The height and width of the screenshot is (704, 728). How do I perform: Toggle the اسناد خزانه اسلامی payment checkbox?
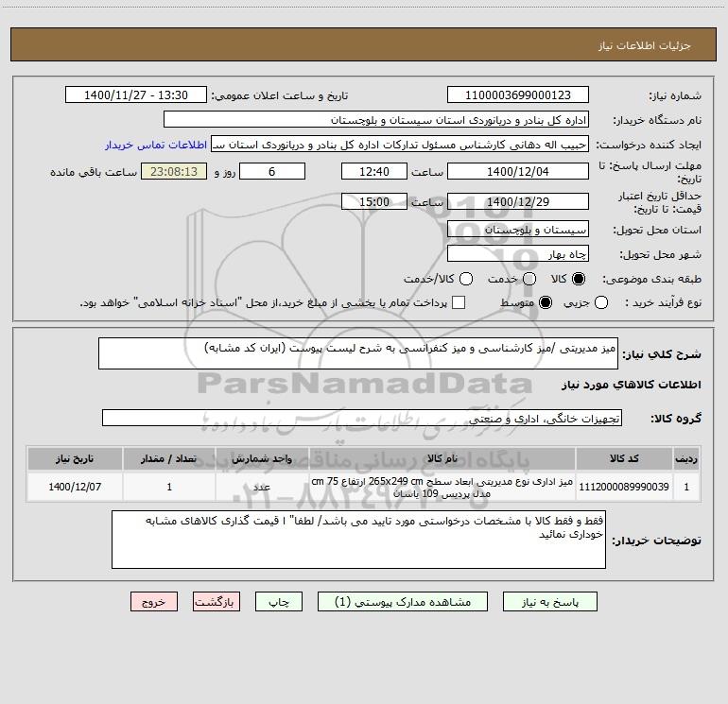[x=459, y=302]
